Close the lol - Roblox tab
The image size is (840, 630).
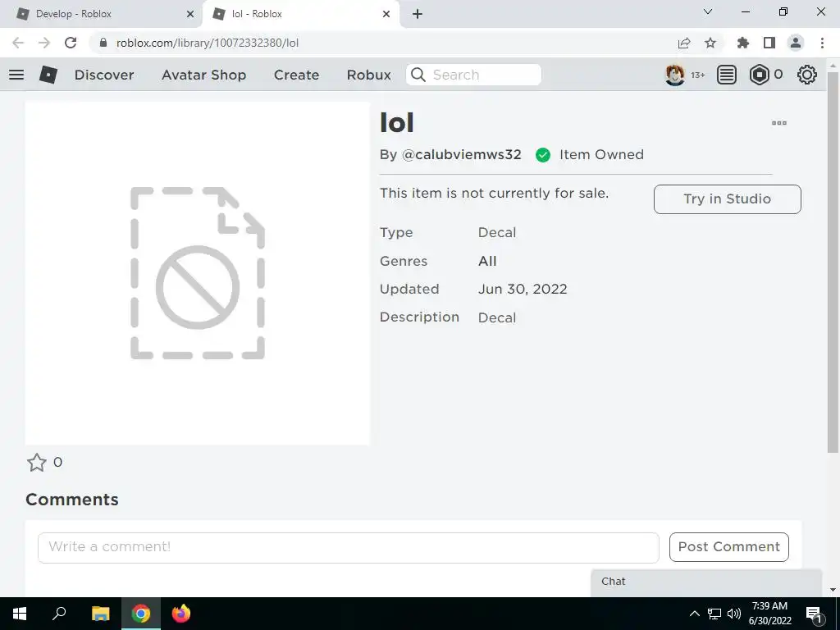pos(386,14)
